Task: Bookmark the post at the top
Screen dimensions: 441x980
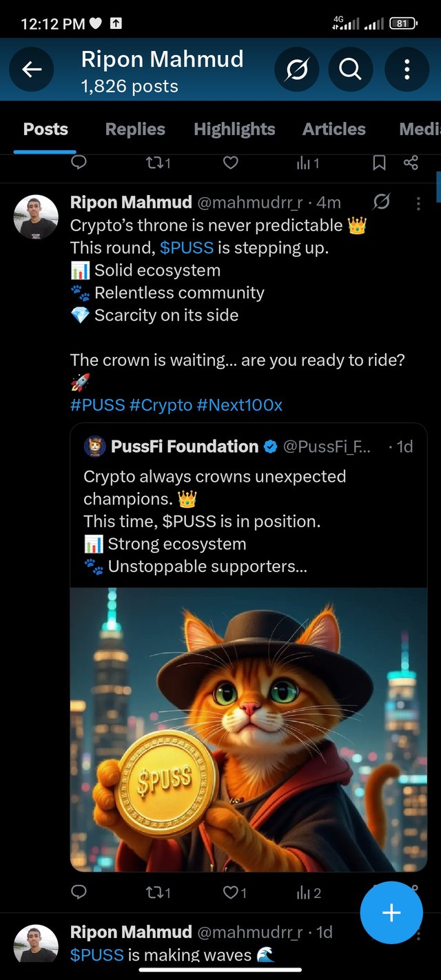Action: [x=379, y=163]
